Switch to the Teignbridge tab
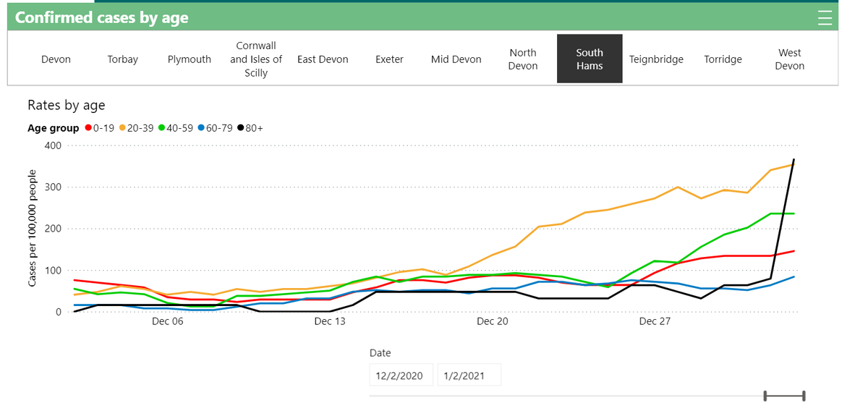This screenshot has width=868, height=419. 656,59
